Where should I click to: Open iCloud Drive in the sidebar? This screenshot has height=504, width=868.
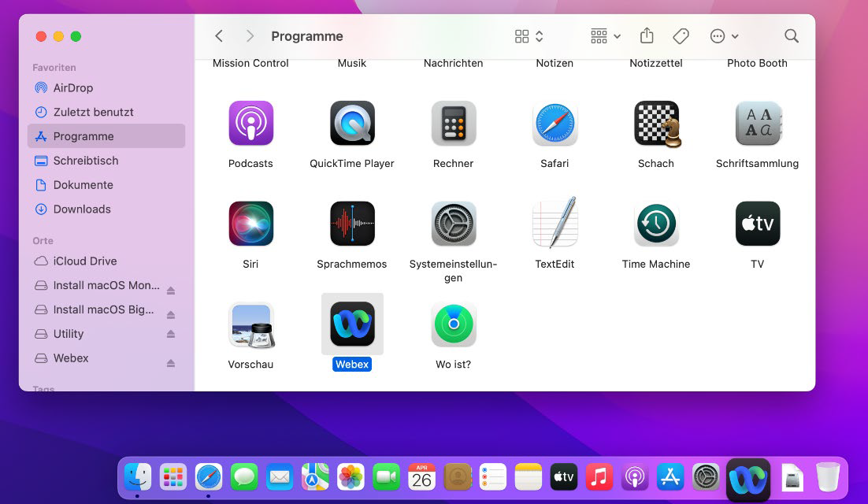pyautogui.click(x=106, y=261)
